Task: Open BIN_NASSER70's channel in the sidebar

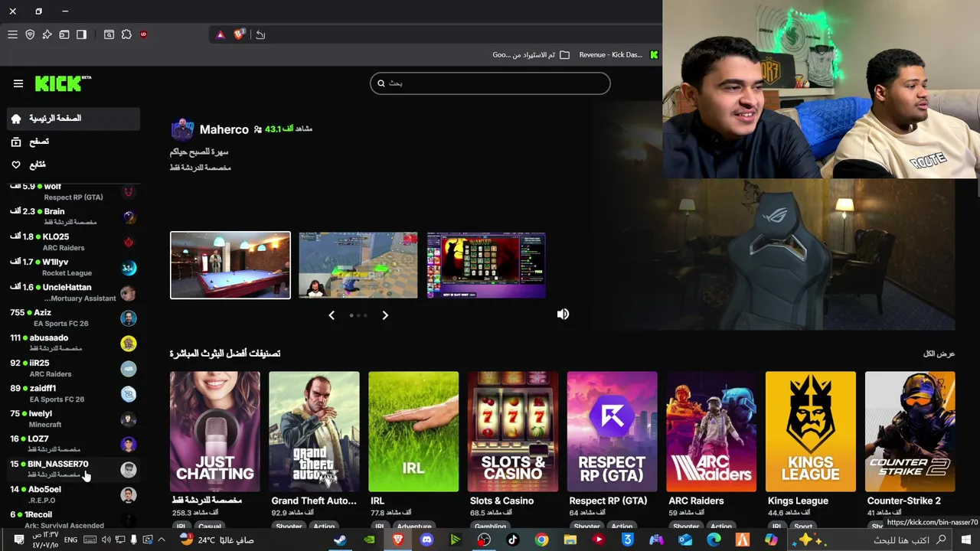Action: point(73,469)
